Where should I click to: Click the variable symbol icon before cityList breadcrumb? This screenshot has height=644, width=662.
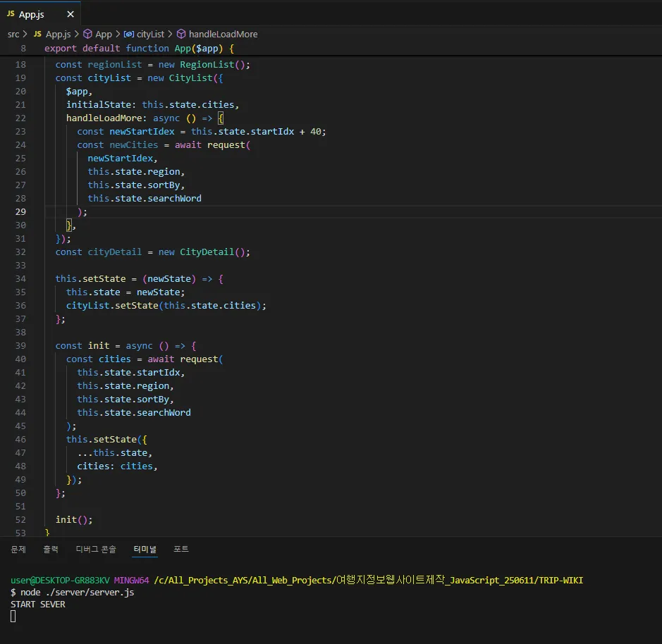click(x=129, y=35)
